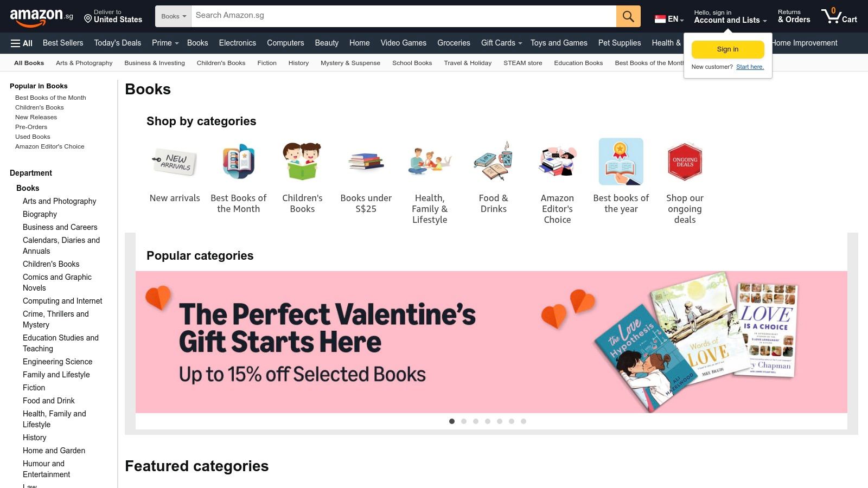
Task: Click the Start here link for new customers
Action: (x=750, y=67)
